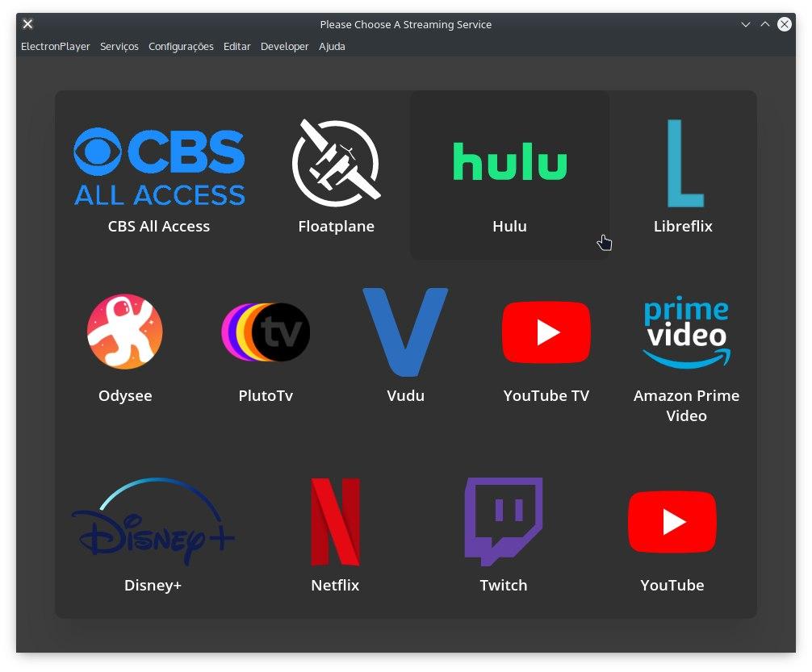Click the 'Libreflix' text label
812x672 pixels.
[683, 226]
